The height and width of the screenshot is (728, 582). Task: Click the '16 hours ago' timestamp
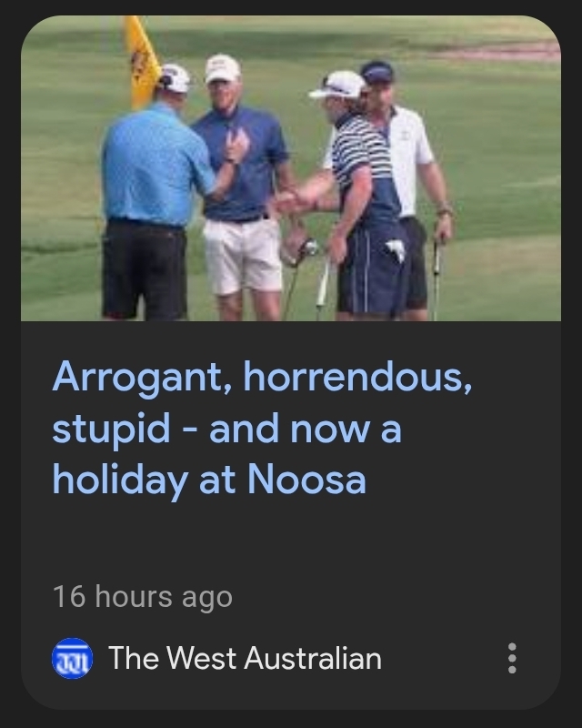click(x=143, y=597)
